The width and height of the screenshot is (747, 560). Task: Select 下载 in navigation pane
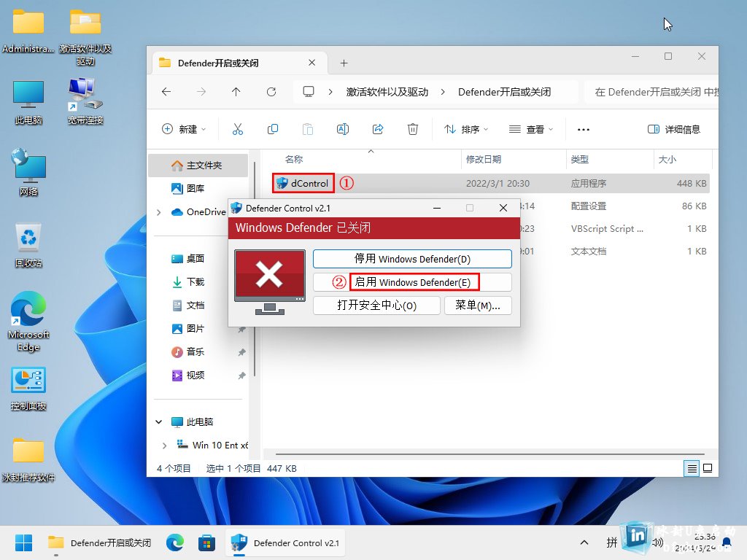[189, 282]
